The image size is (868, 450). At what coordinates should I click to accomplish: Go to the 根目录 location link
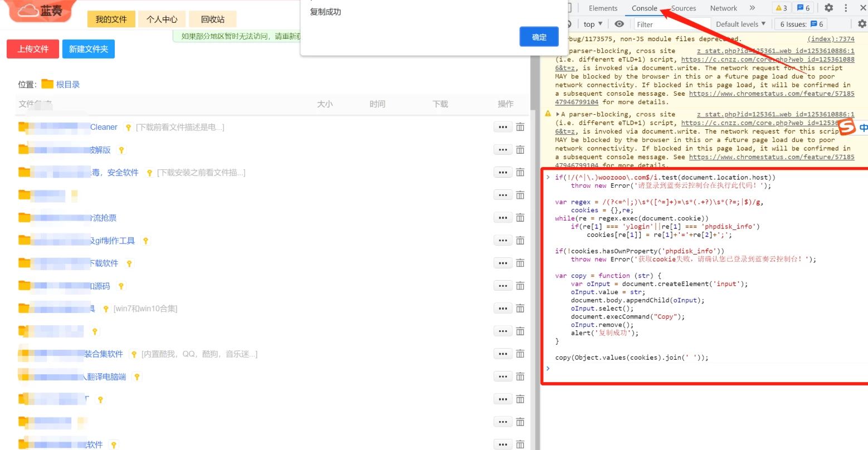click(68, 84)
